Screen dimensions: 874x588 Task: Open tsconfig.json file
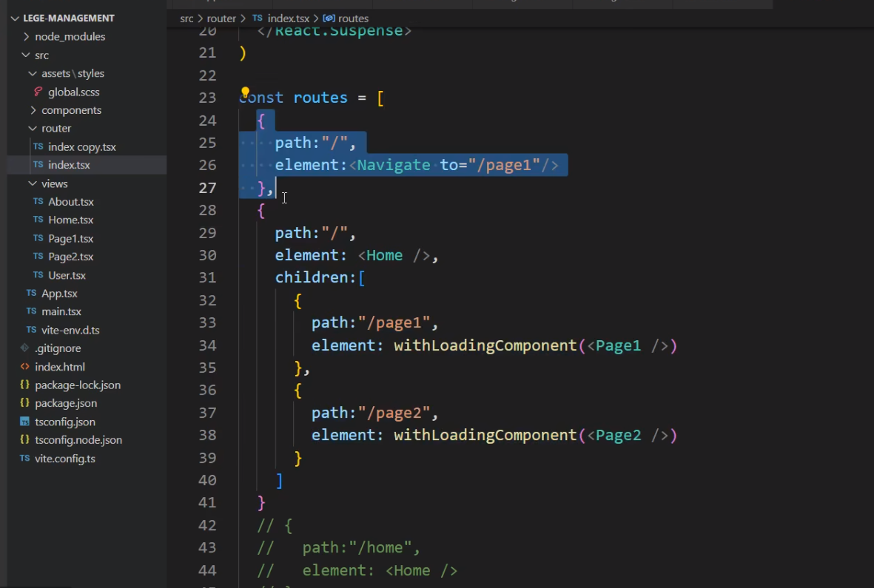coord(64,422)
